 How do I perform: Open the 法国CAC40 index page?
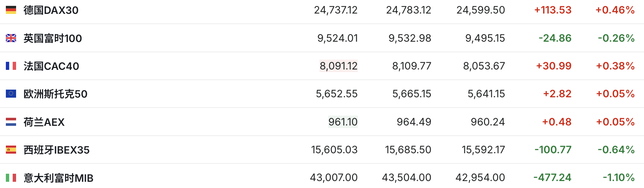pos(51,66)
